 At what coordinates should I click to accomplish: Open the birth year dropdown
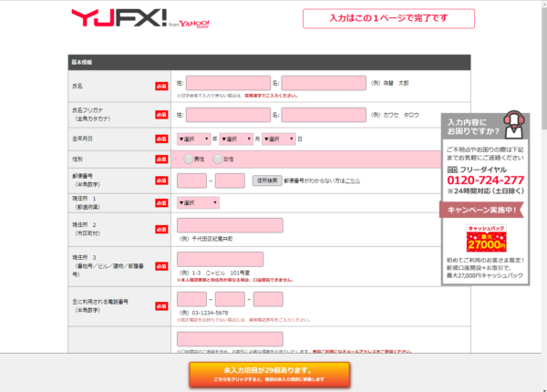pyautogui.click(x=193, y=139)
